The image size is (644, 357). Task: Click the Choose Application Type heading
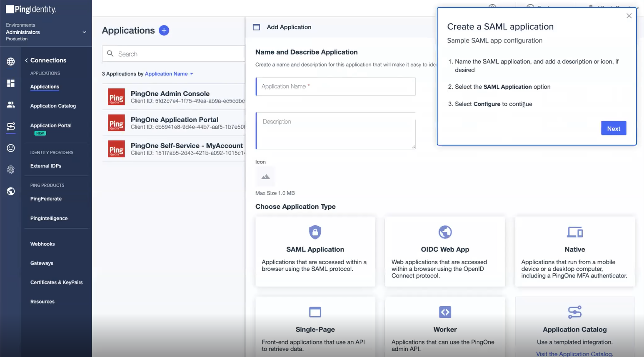click(295, 207)
